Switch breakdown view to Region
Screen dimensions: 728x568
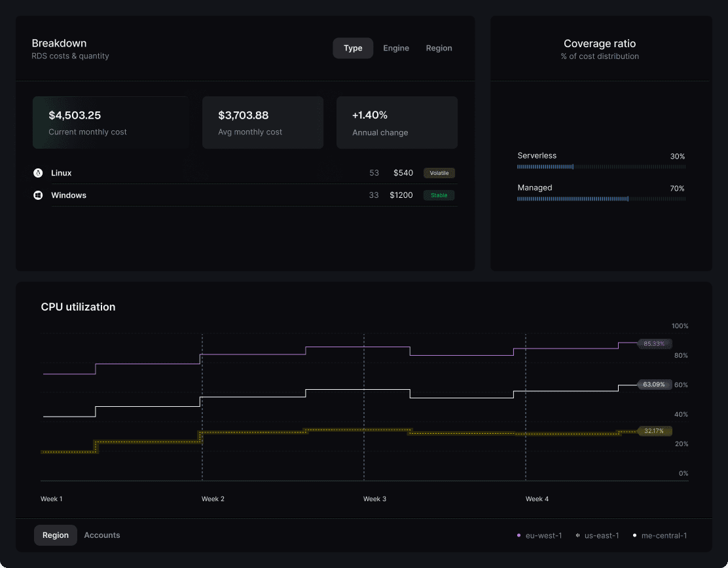(x=439, y=48)
